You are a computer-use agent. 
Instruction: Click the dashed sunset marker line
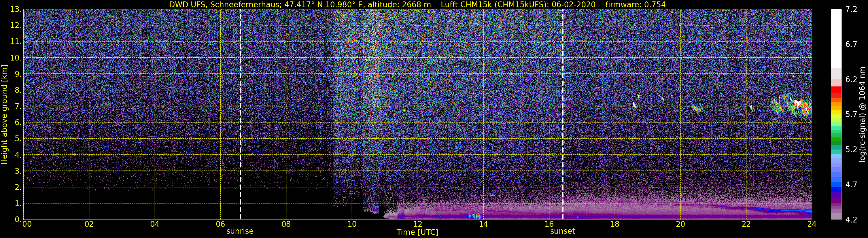click(563, 114)
